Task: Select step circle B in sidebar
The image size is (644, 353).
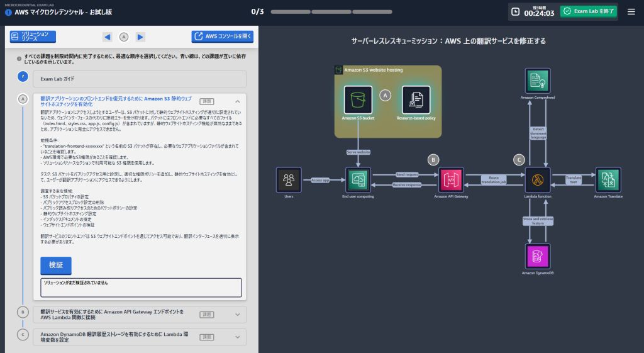Action: (23, 312)
